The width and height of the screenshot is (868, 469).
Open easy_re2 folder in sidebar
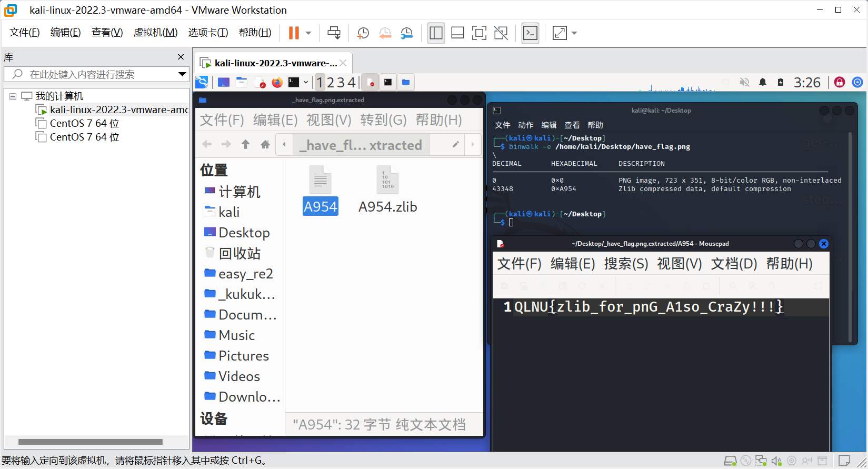[239, 274]
